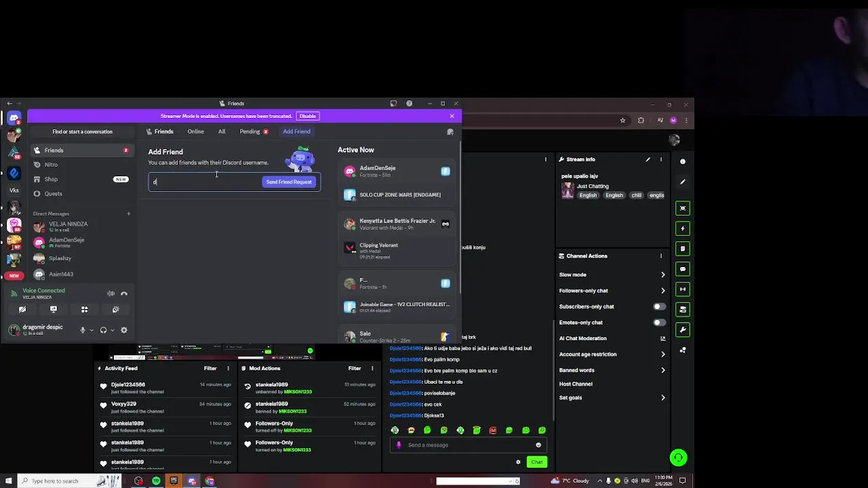Open Stream info panel options menu
Screen dimensions: 868x488
click(x=660, y=160)
